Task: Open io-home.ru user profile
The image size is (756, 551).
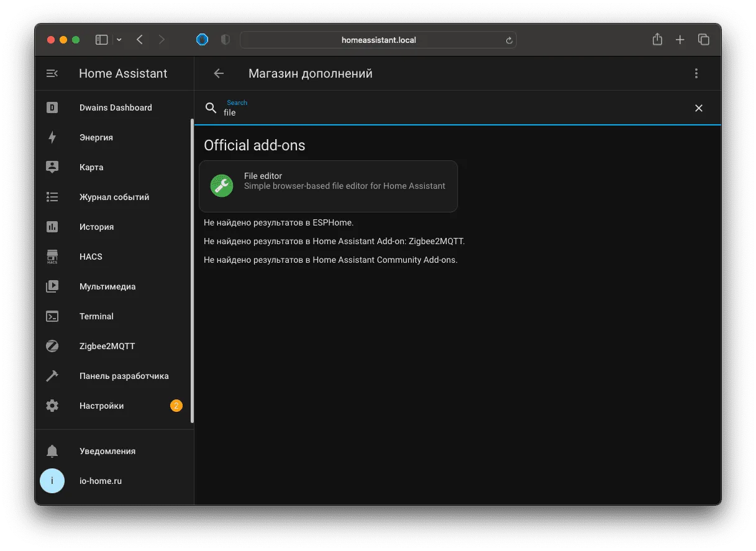Action: pyautogui.click(x=114, y=481)
